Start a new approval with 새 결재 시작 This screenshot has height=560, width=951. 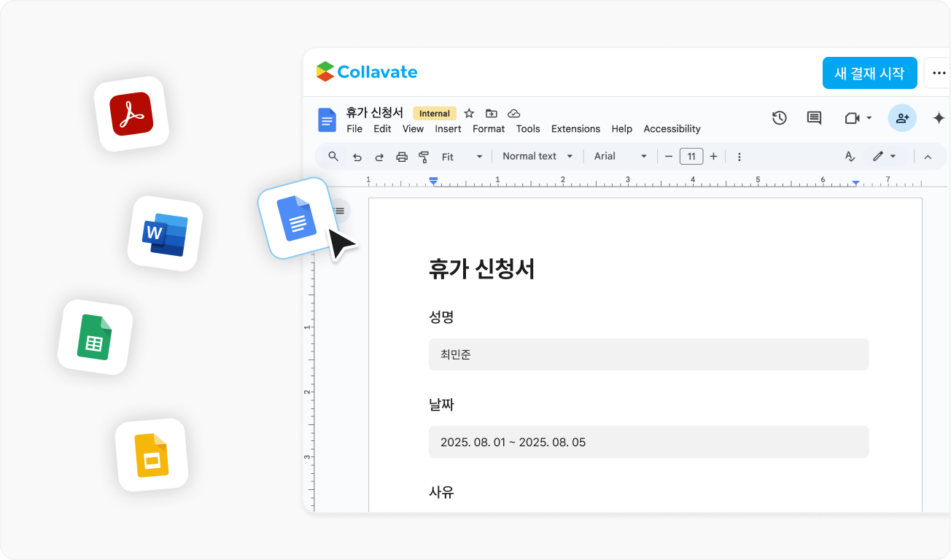click(x=869, y=73)
